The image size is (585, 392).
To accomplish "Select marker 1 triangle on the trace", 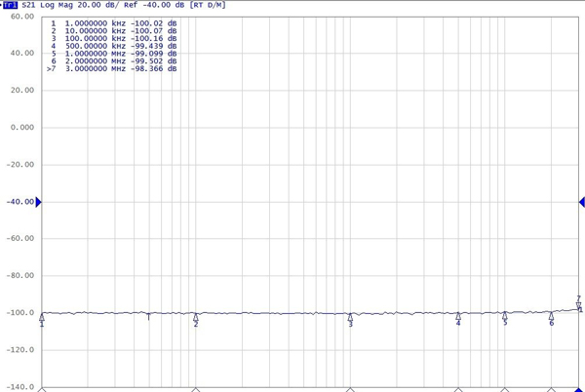I will (42, 317).
